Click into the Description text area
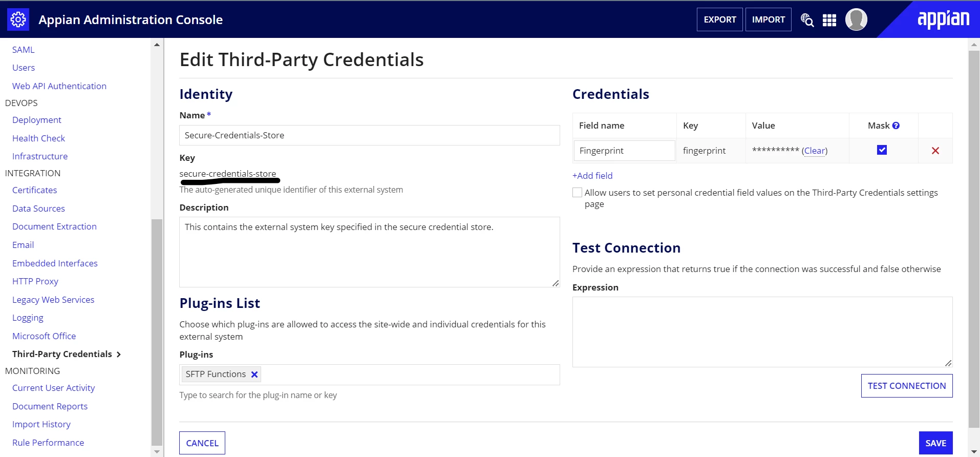The image size is (980, 457). tap(369, 252)
